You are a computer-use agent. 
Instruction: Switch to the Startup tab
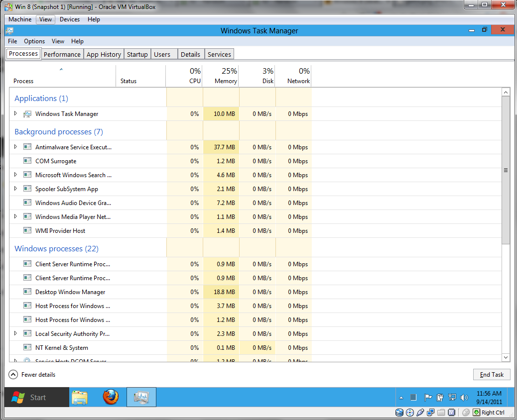coord(137,54)
